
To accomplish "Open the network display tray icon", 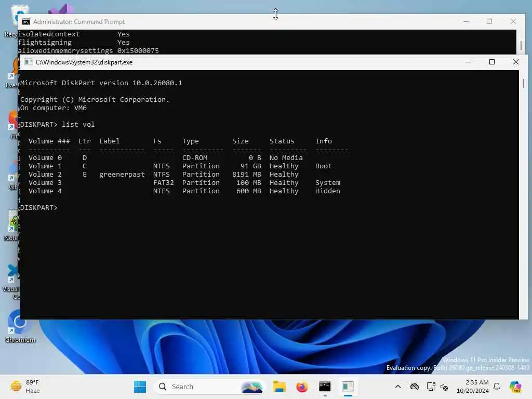I will [x=431, y=387].
